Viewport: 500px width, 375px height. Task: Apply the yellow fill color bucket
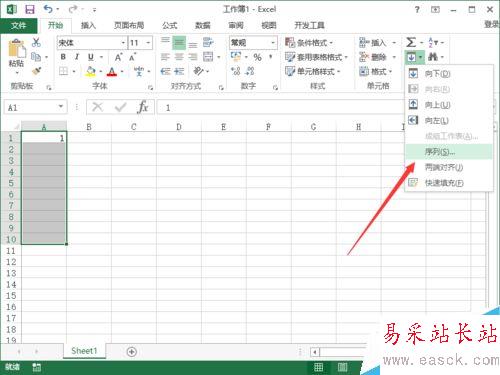tap(90, 71)
